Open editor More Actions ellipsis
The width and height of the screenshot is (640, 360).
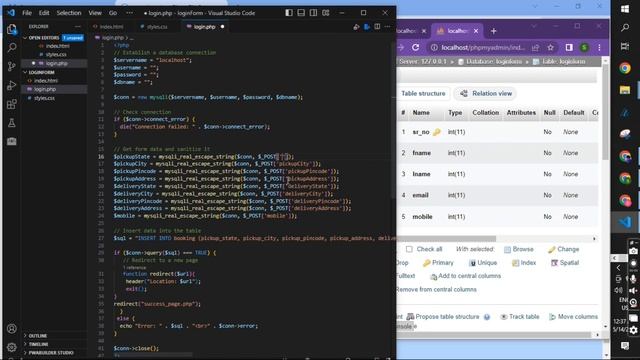(387, 27)
